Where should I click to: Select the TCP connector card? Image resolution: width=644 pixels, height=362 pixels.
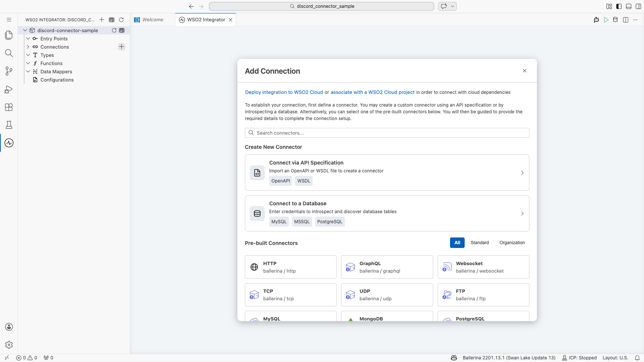click(291, 295)
